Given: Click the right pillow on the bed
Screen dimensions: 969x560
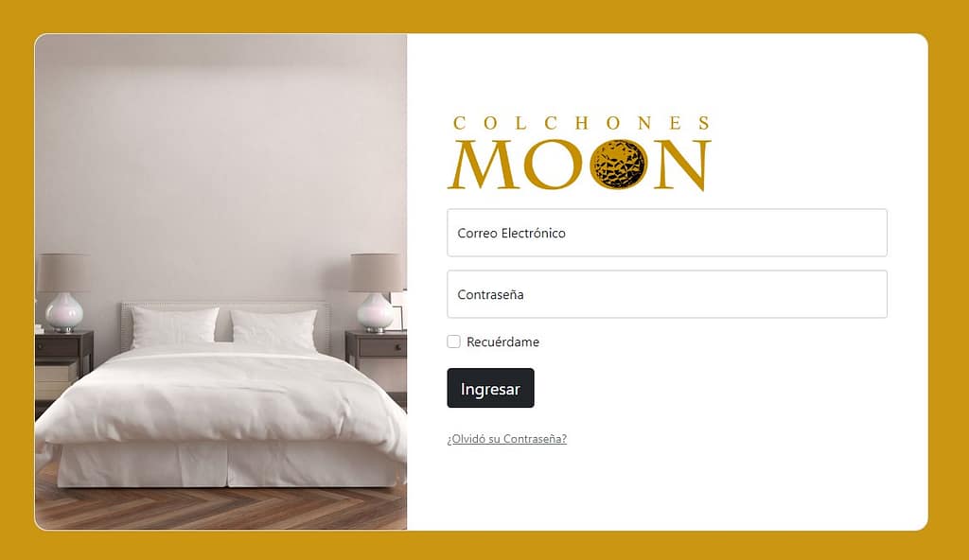Looking at the screenshot, I should tap(274, 330).
